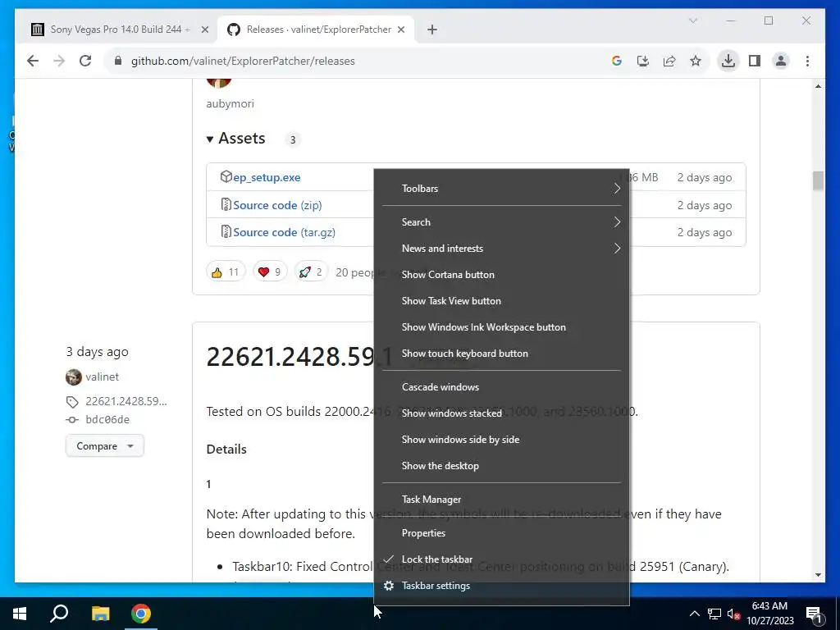Open valinet author profile link
Viewport: 840px width, 630px height.
tap(102, 377)
